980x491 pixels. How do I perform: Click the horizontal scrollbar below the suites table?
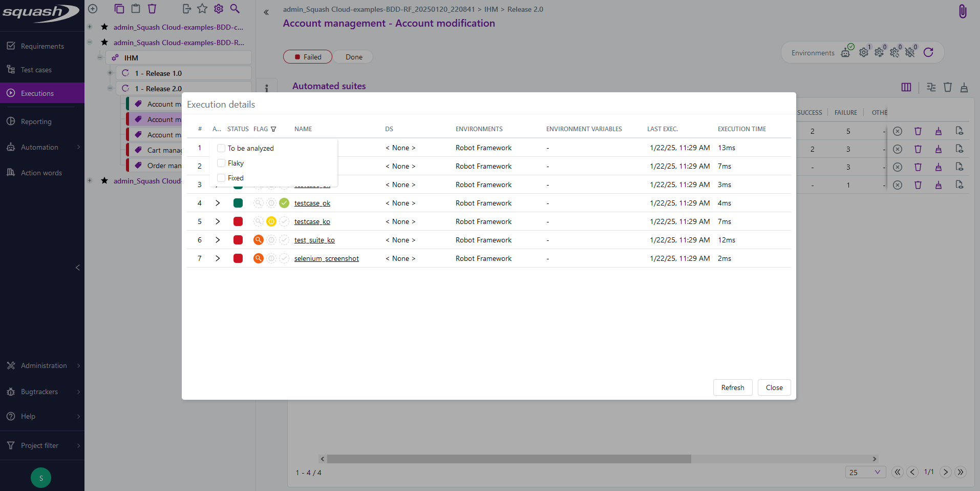click(x=508, y=459)
